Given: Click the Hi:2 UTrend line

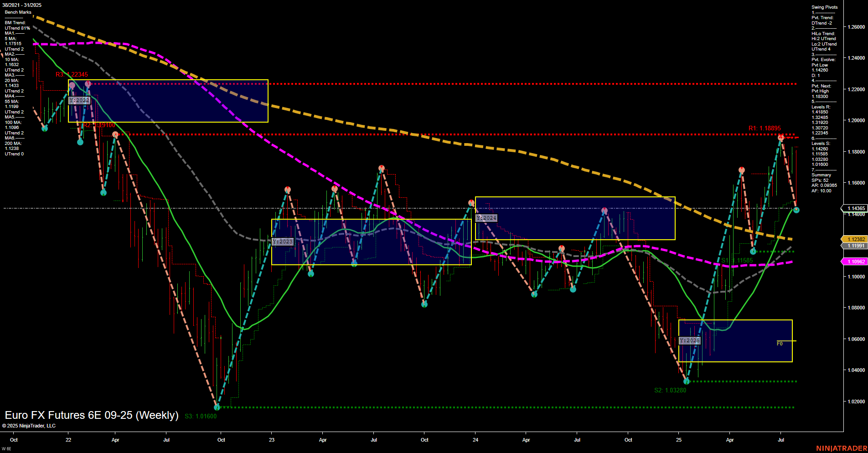Looking at the screenshot, I should [824, 39].
